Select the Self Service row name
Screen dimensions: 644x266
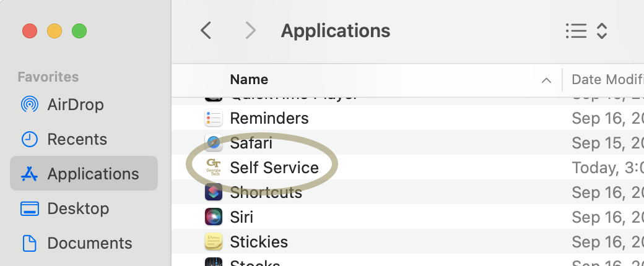pyautogui.click(x=274, y=168)
